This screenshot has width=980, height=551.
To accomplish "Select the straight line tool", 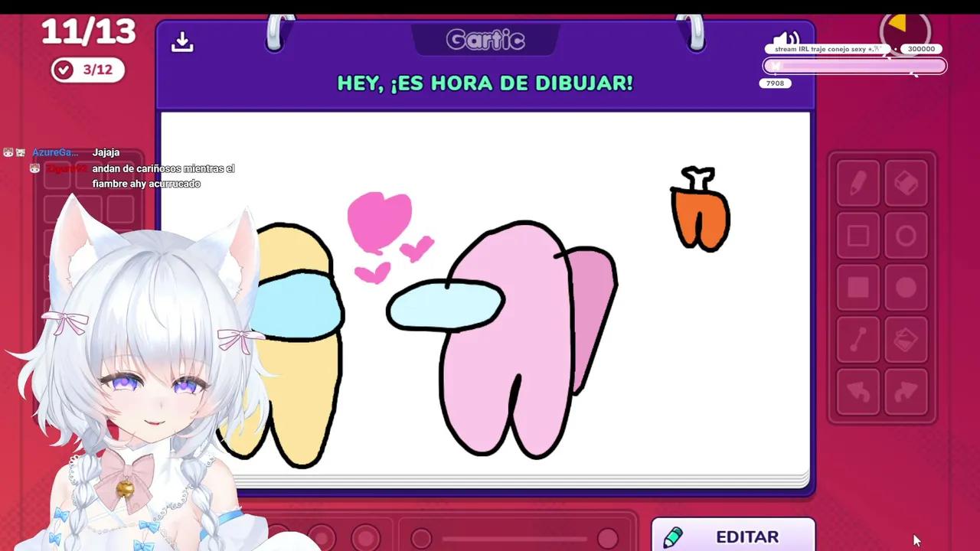I will pyautogui.click(x=858, y=340).
